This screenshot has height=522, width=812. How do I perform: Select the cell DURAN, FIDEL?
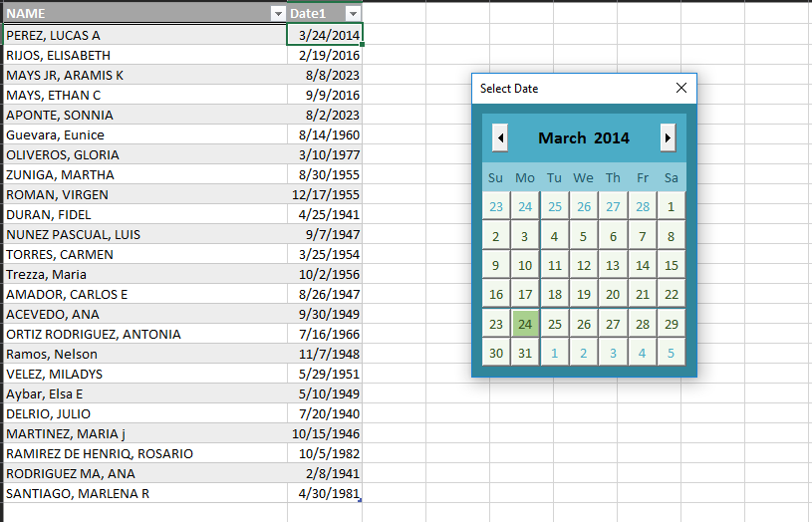(145, 214)
